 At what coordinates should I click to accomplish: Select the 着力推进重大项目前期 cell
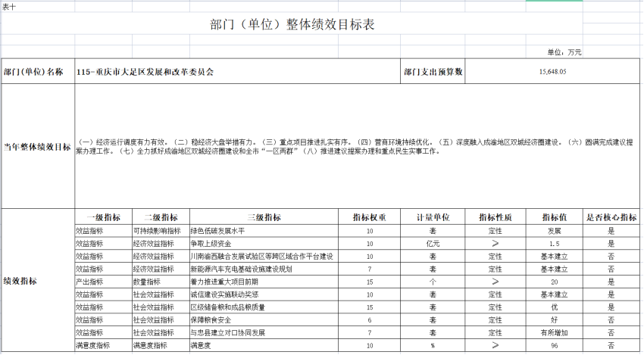pyautogui.click(x=264, y=282)
